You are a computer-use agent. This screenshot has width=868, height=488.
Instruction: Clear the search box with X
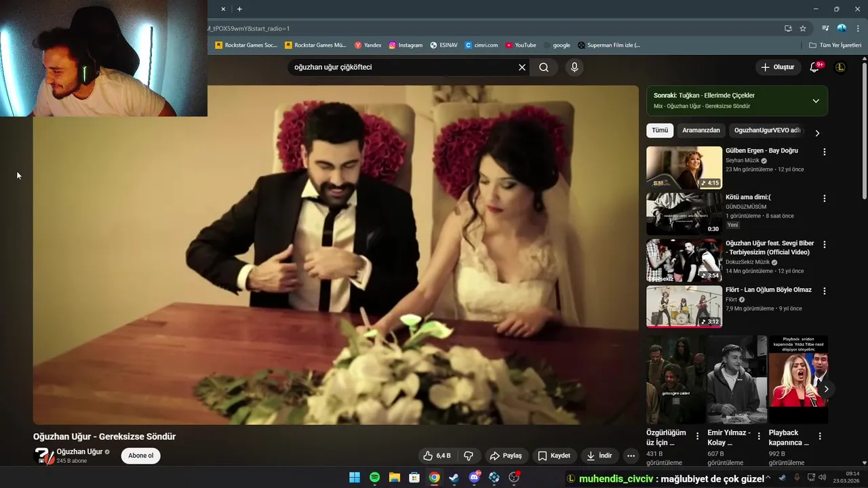[522, 67]
